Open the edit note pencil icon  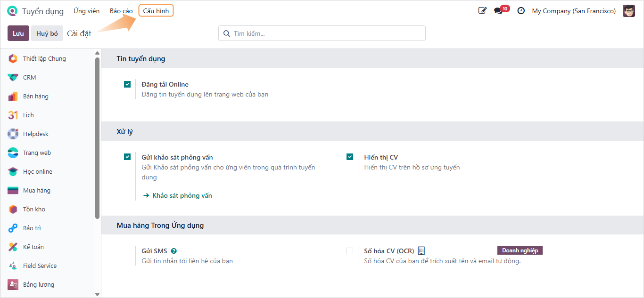click(482, 11)
